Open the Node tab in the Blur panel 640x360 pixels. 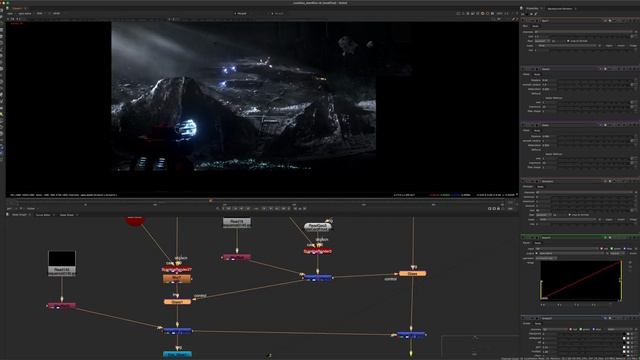coord(536,26)
